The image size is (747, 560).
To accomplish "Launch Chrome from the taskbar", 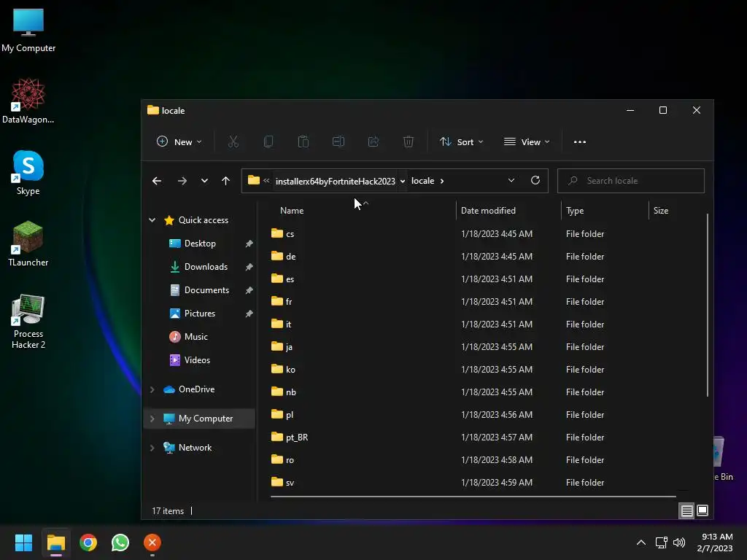I will (x=88, y=542).
